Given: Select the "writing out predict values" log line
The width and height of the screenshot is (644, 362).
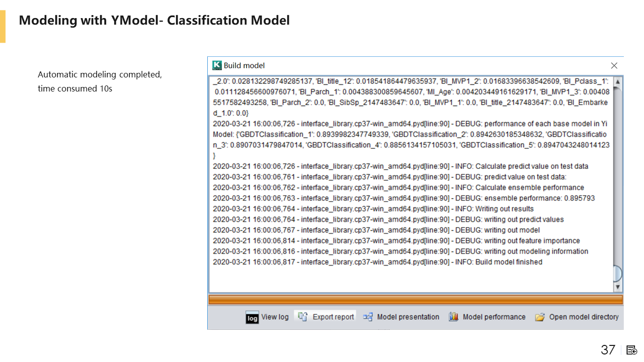Looking at the screenshot, I should pyautogui.click(x=388, y=220).
